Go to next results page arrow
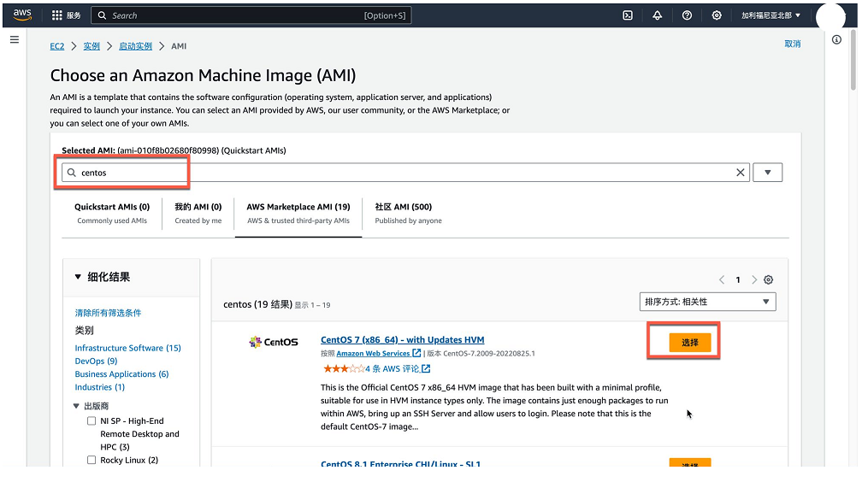The height and width of the screenshot is (482, 868). tap(754, 280)
